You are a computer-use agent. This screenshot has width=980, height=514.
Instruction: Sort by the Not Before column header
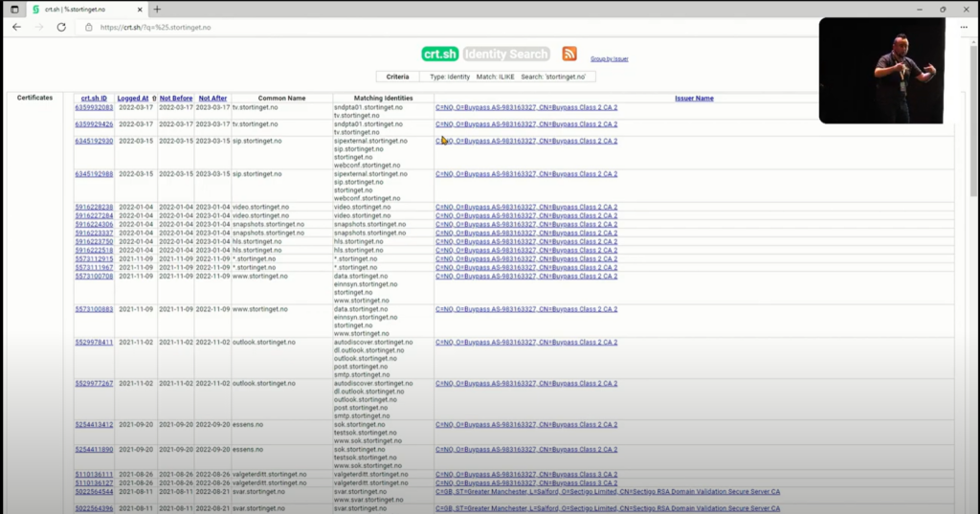click(x=176, y=99)
